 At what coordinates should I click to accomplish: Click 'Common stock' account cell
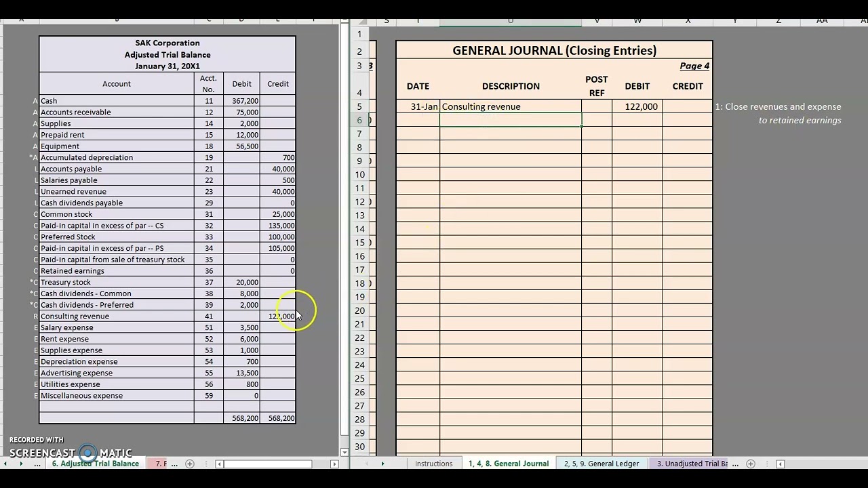(117, 214)
